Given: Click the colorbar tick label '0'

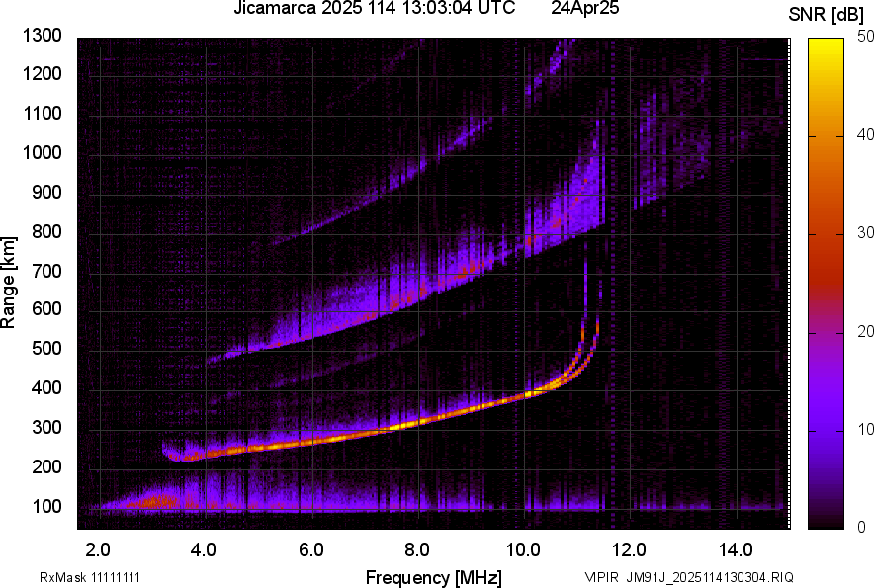Looking at the screenshot, I should pos(862,527).
